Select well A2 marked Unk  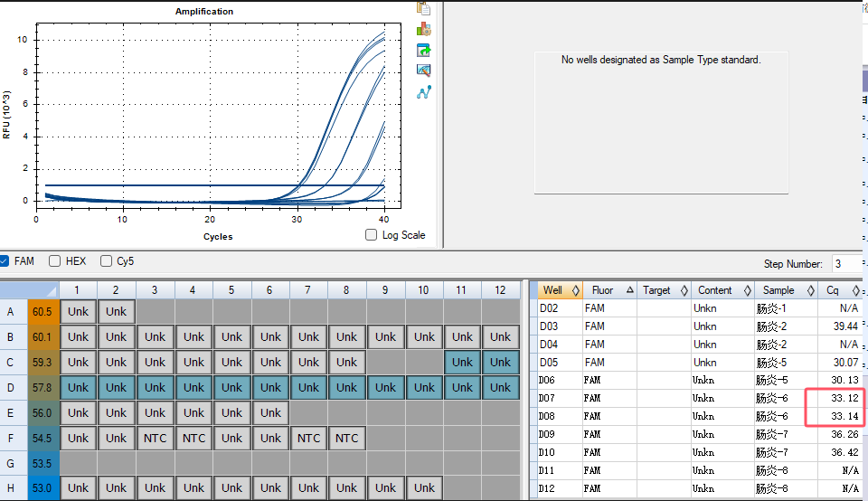pos(117,312)
